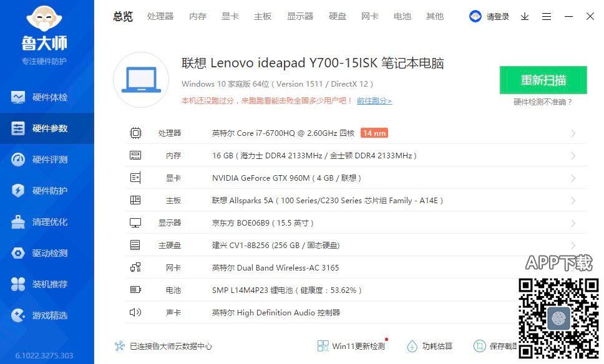Click the green 重新扫描 button
604x364 pixels.
pyautogui.click(x=543, y=80)
